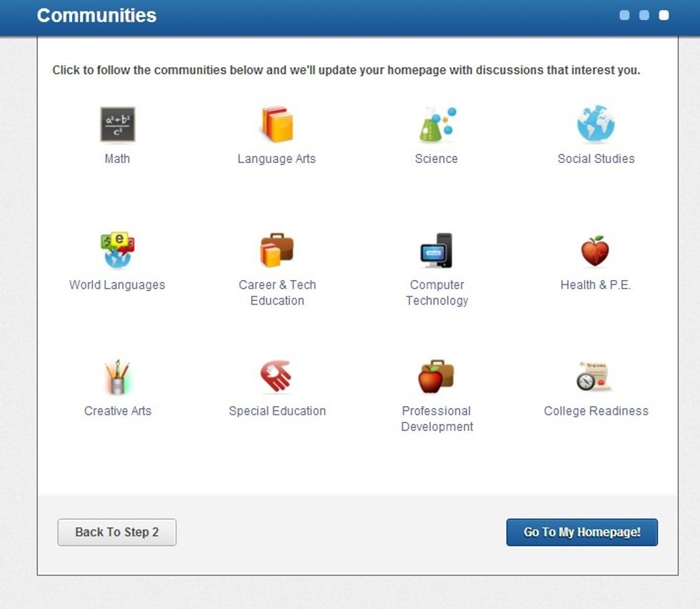This screenshot has height=609, width=700.
Task: Follow the Math community label
Action: click(117, 159)
